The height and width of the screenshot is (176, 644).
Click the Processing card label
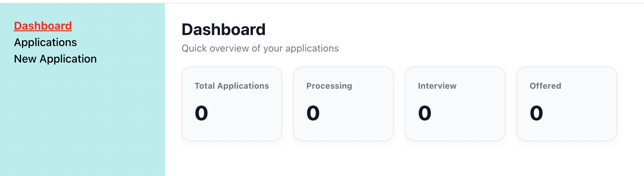pyautogui.click(x=329, y=86)
